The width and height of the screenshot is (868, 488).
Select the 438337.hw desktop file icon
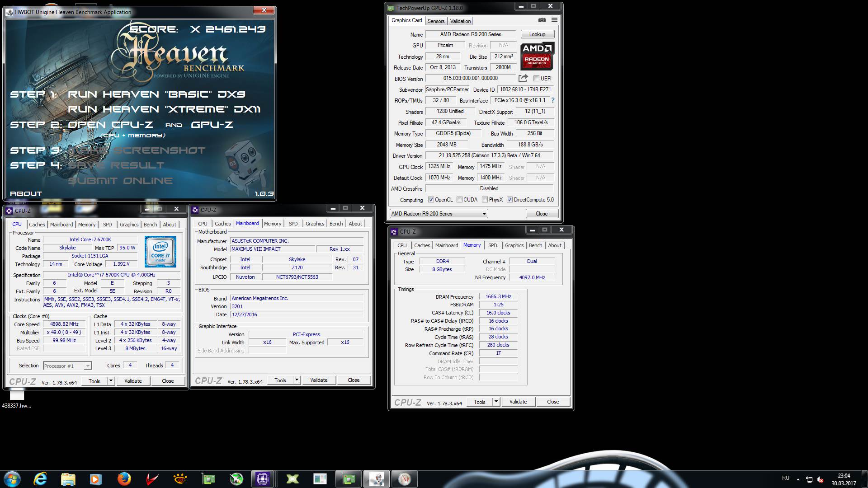click(x=17, y=400)
